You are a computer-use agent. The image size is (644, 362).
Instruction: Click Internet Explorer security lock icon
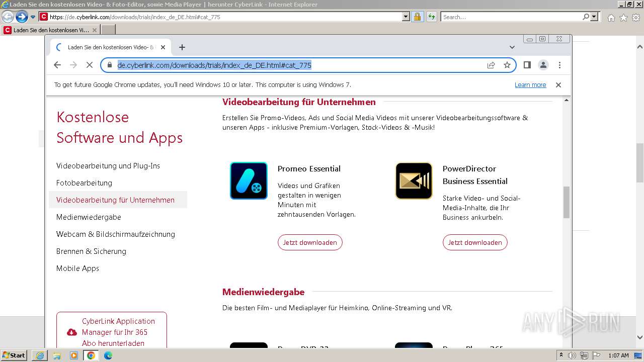click(417, 17)
